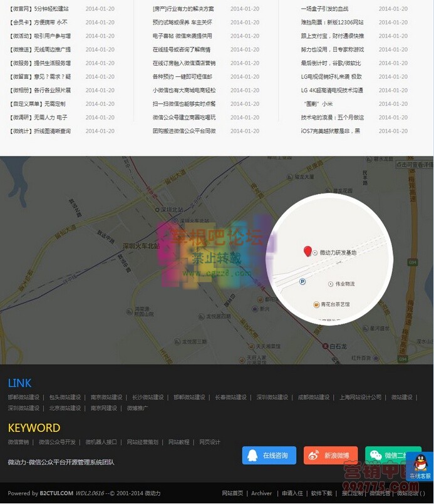Open article LG电视促销好礼来袭 极致
This screenshot has width=434, height=504.
click(331, 77)
